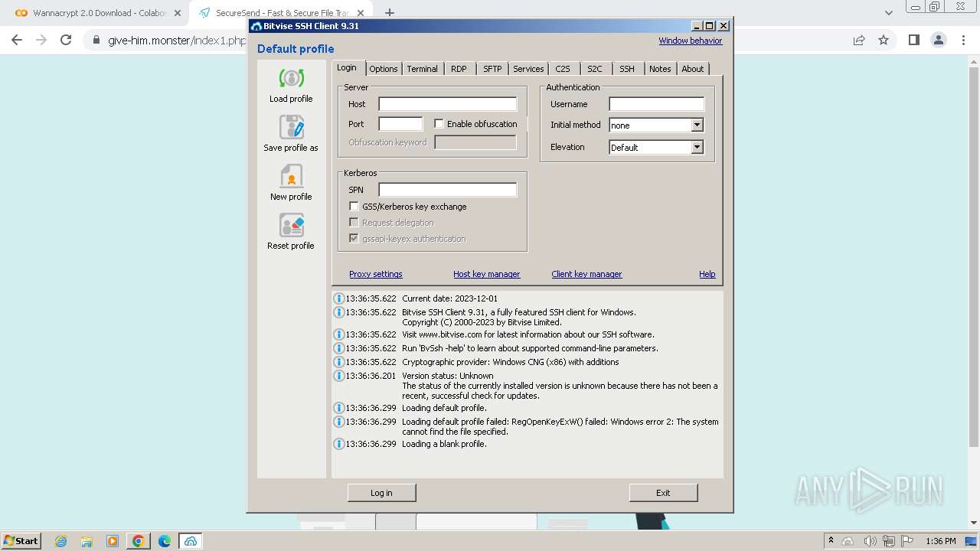Screen dimensions: 980x551
Task: Select the Login tab
Action: [347, 68]
